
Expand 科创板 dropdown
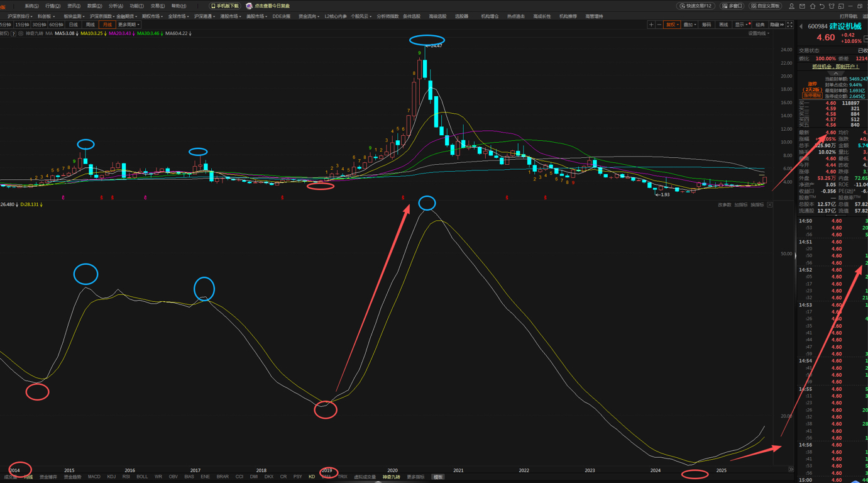[46, 16]
